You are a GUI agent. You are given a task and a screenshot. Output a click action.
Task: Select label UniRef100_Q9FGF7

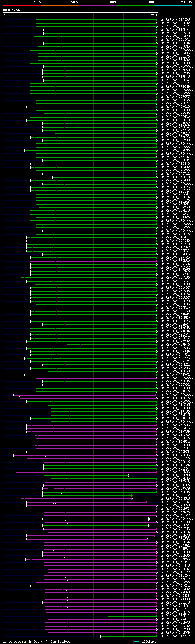pos(175,97)
